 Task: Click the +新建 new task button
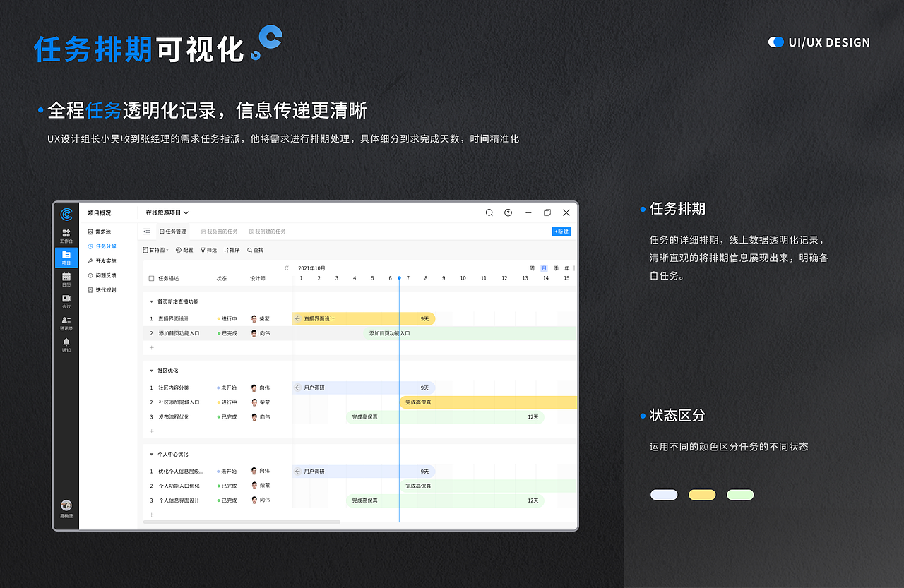(x=561, y=232)
